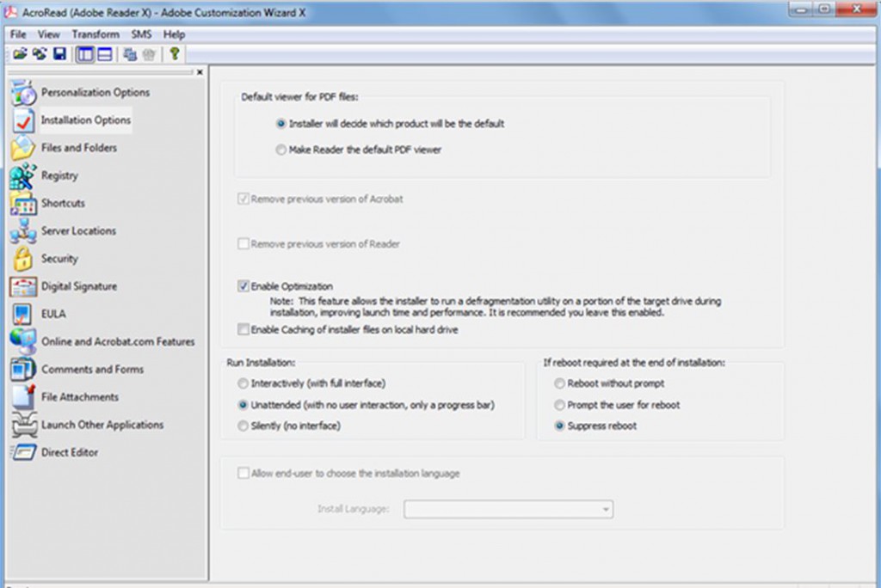Open Comments and Forms section
Screen dimensions: 881x588
(x=92, y=370)
